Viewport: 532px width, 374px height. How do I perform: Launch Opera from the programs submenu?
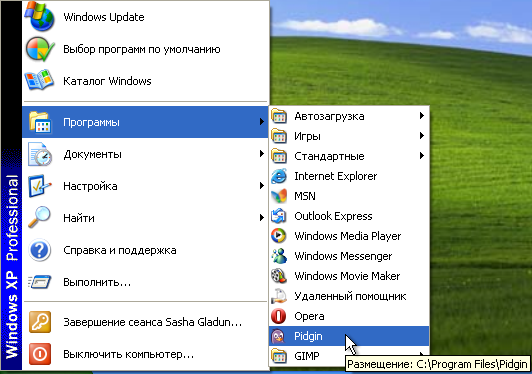[x=349, y=316]
